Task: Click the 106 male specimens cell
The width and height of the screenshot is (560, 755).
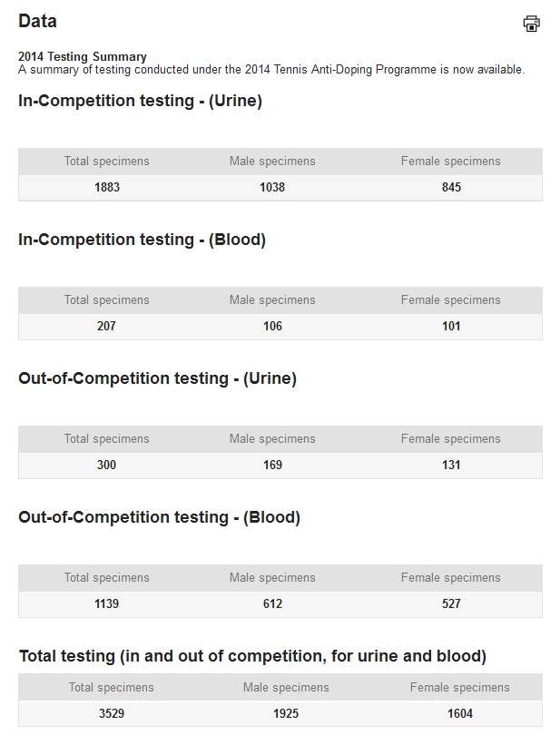Action: [272, 326]
